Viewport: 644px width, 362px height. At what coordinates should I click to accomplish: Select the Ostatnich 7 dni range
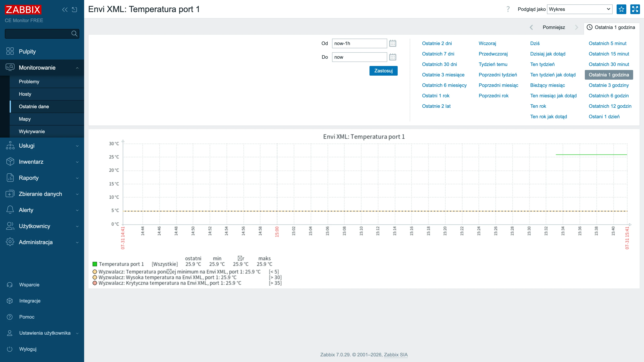coord(438,54)
